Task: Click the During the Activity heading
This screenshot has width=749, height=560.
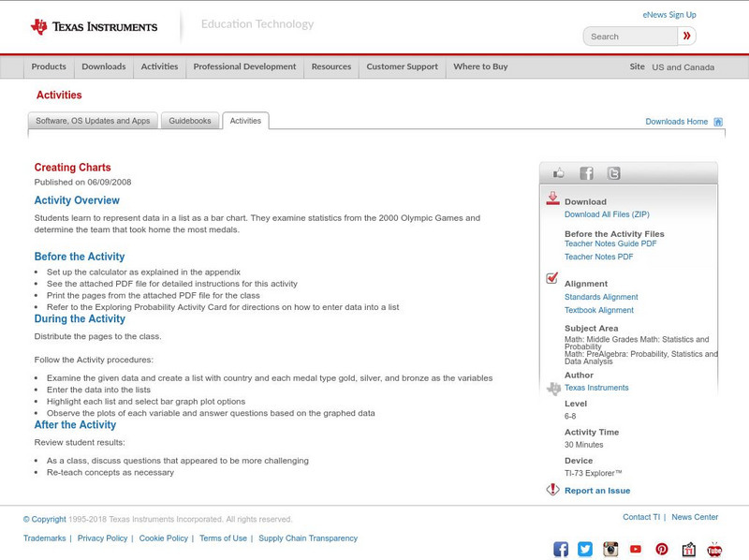Action: click(x=80, y=318)
